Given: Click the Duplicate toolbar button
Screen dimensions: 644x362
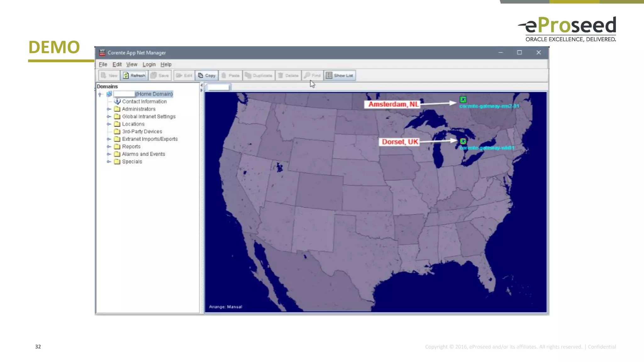Looking at the screenshot, I should 258,75.
